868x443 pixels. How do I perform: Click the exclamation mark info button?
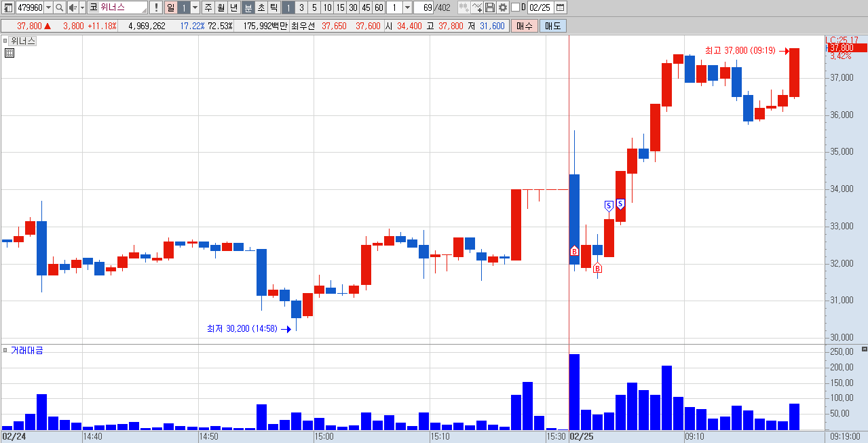click(156, 7)
